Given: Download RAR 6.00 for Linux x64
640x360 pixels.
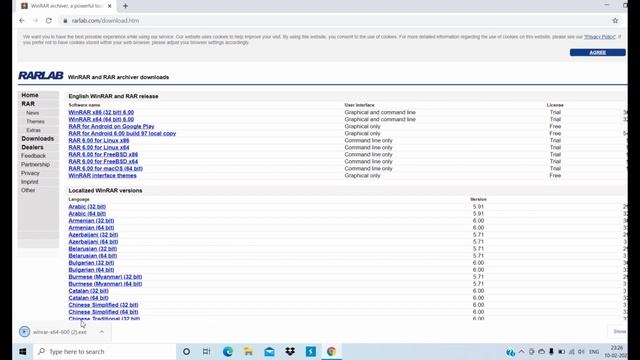Looking at the screenshot, I should point(99,147).
